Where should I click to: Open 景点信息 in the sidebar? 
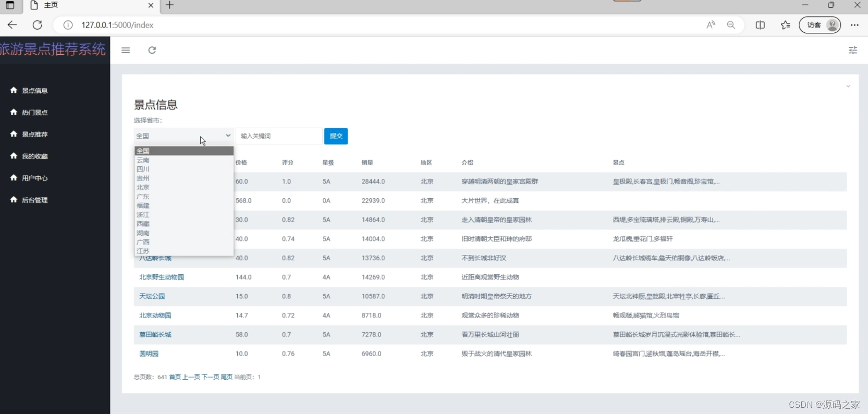pos(34,91)
